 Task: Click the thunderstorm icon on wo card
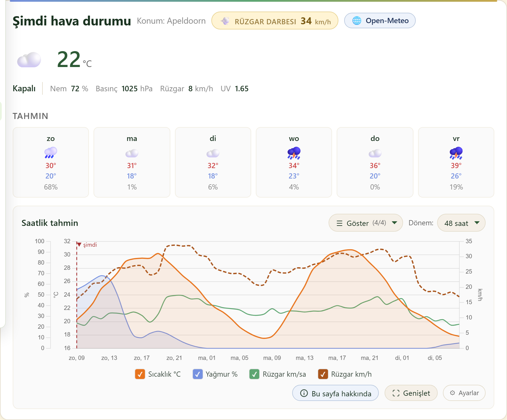click(294, 153)
